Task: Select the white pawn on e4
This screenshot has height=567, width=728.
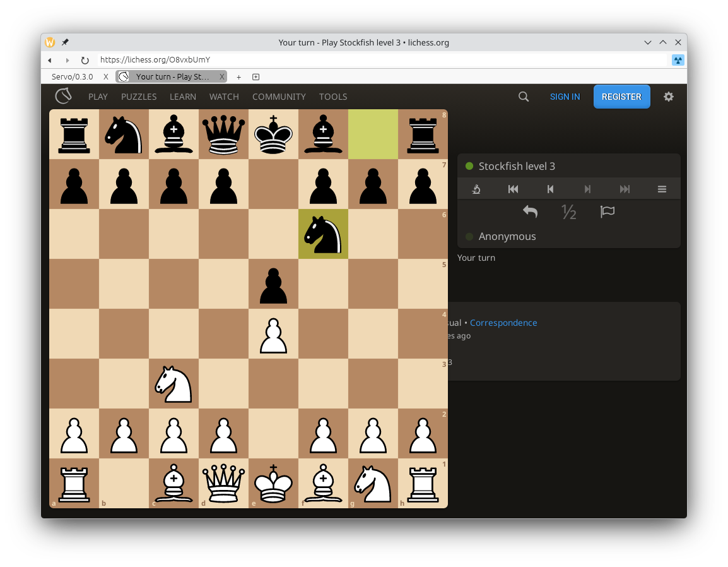Action: (273, 333)
